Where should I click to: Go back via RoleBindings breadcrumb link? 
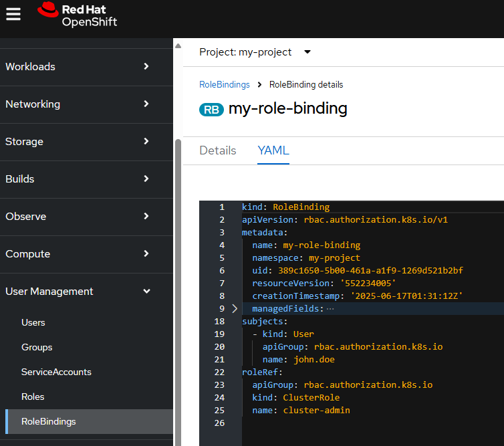pos(225,84)
